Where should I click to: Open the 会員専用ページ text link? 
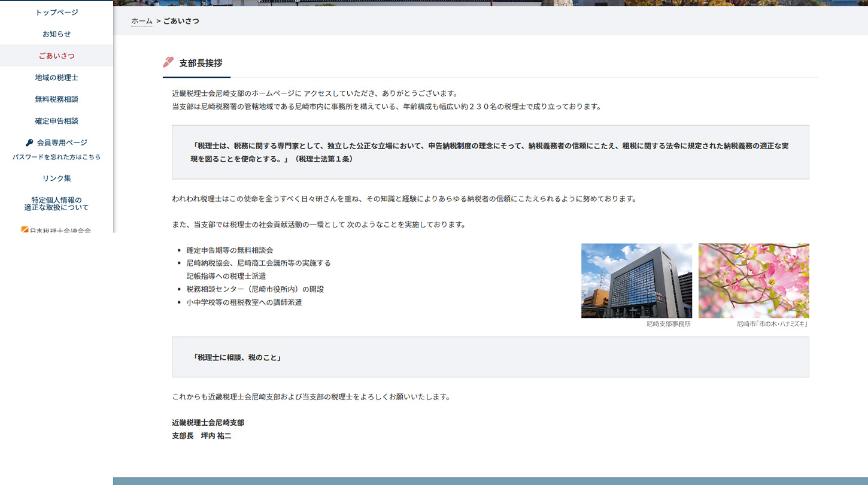pyautogui.click(x=62, y=143)
